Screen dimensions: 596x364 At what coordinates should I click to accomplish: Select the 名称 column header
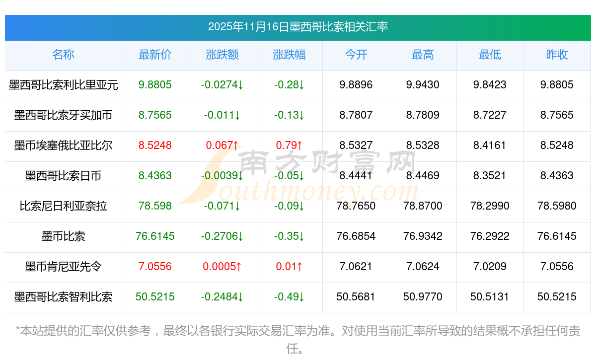(x=63, y=55)
